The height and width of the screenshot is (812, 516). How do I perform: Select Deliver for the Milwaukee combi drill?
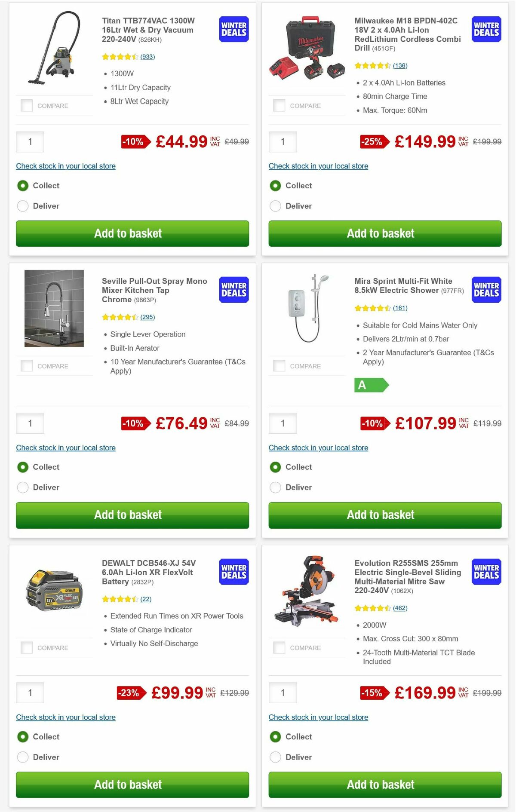pos(275,206)
